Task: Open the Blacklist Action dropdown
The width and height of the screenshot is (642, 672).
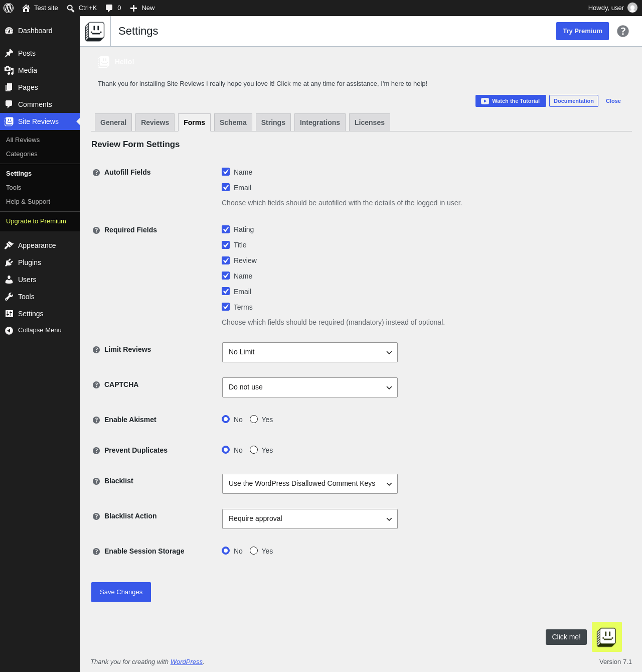Action: [x=310, y=519]
